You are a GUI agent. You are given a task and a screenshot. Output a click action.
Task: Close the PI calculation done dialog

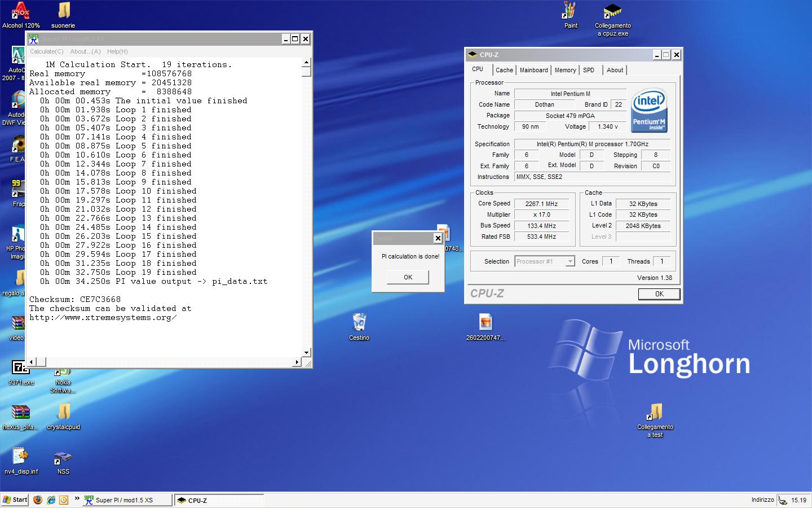(438, 238)
